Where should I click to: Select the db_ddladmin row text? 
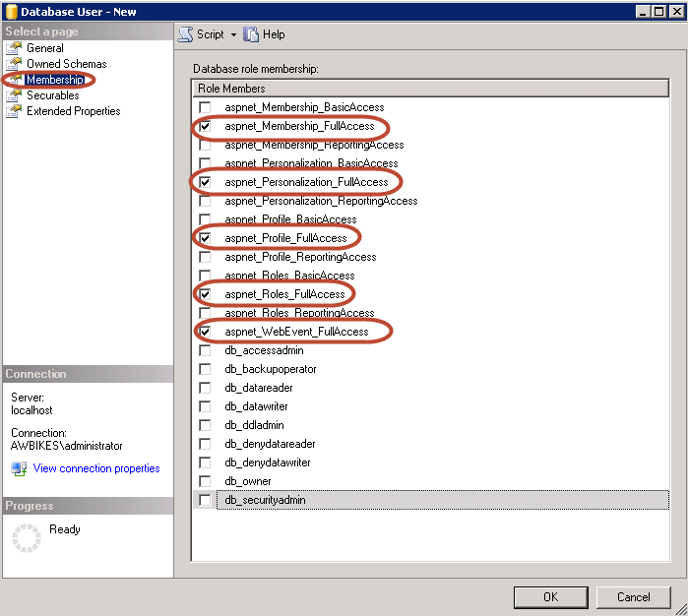click(x=254, y=425)
